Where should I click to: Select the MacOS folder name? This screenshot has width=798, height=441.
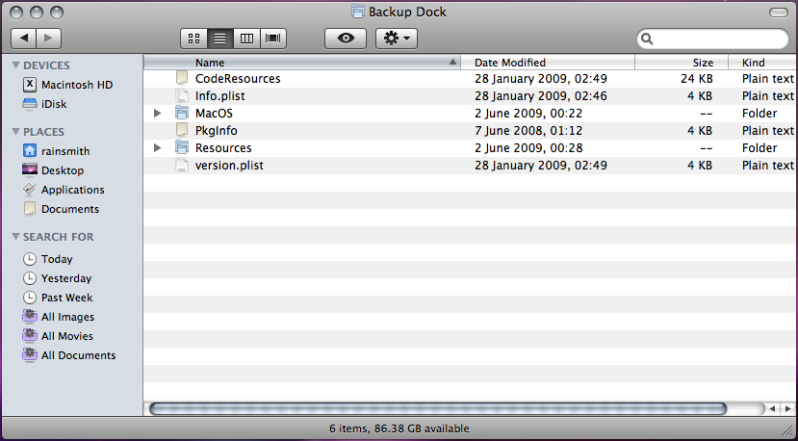214,113
